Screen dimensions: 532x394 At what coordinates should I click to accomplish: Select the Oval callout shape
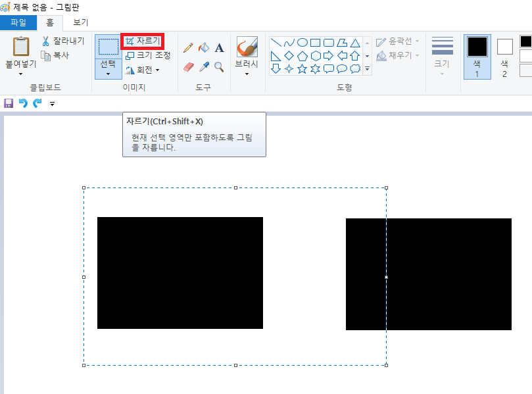click(x=342, y=69)
